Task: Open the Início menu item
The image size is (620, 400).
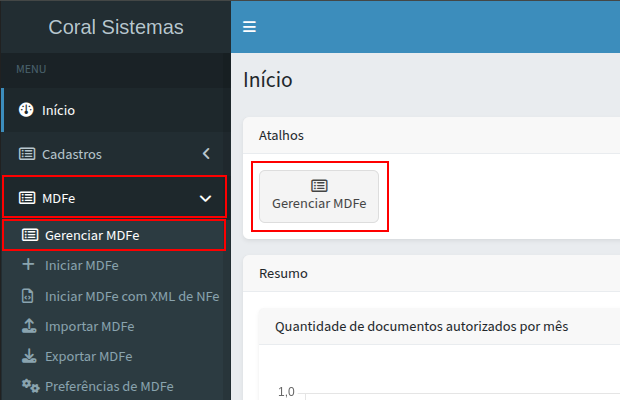Action: tap(58, 110)
